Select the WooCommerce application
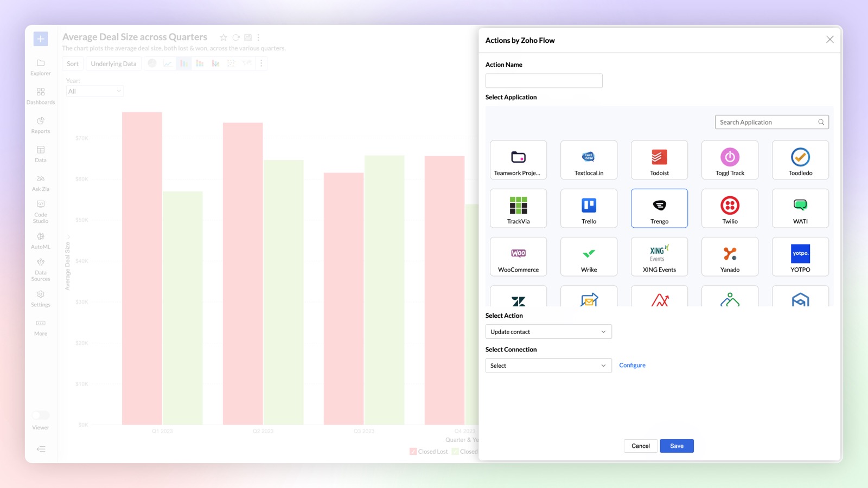 tap(518, 256)
